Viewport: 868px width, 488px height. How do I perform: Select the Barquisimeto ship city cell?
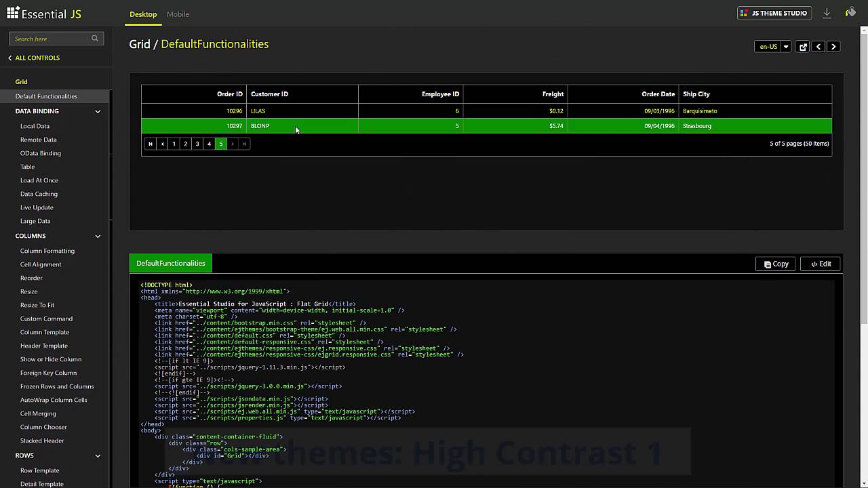tap(755, 111)
